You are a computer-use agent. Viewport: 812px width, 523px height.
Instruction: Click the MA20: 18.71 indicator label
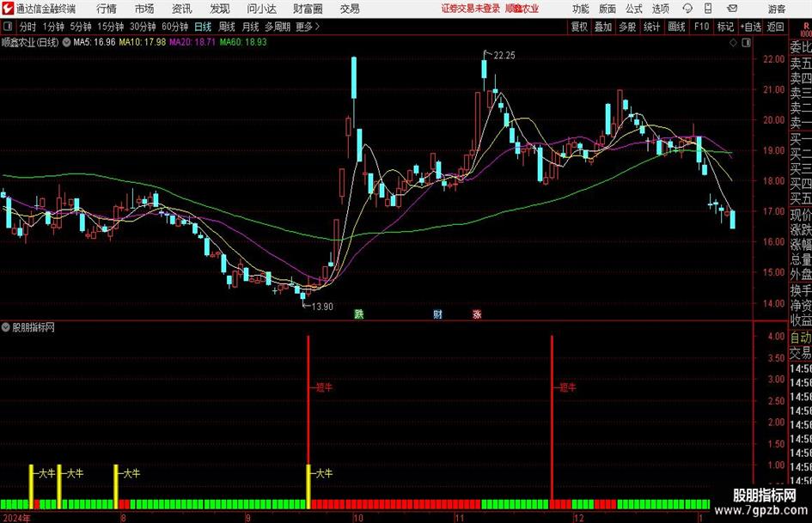coord(192,42)
